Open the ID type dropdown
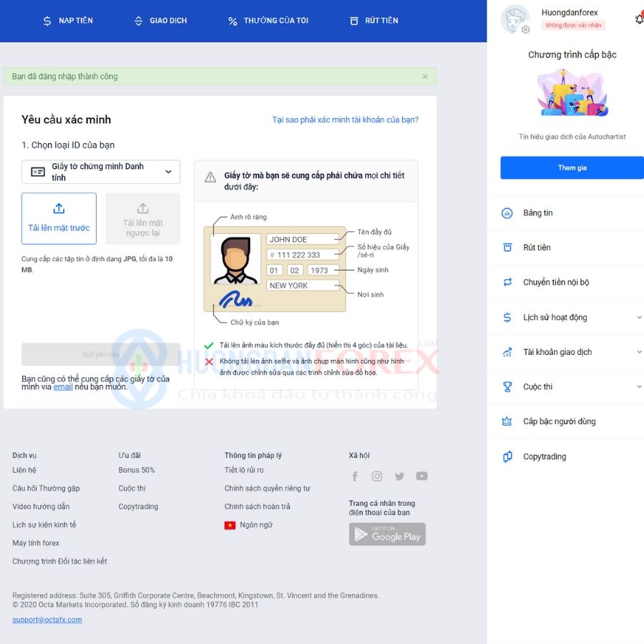The height and width of the screenshot is (644, 644). click(101, 172)
